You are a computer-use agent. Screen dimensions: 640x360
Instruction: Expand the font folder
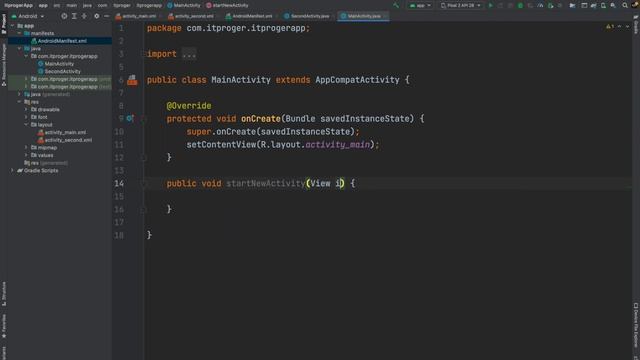pos(27,117)
